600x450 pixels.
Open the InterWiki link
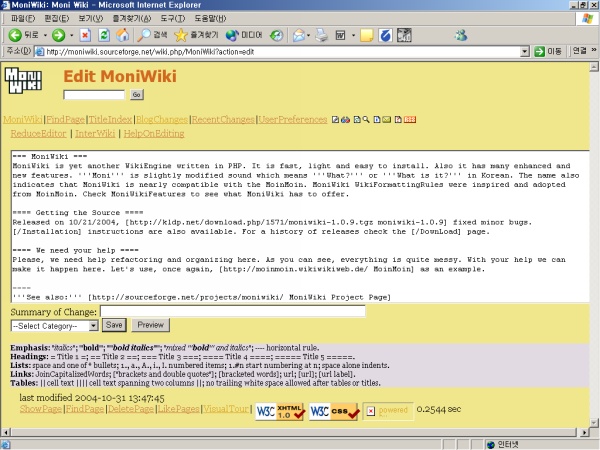tap(95, 134)
